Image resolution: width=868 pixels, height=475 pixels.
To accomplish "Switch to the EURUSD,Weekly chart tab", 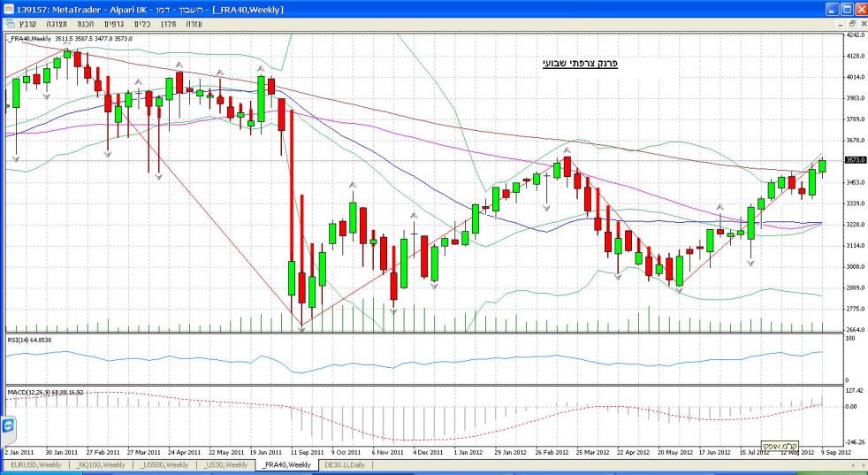I will pos(36,464).
